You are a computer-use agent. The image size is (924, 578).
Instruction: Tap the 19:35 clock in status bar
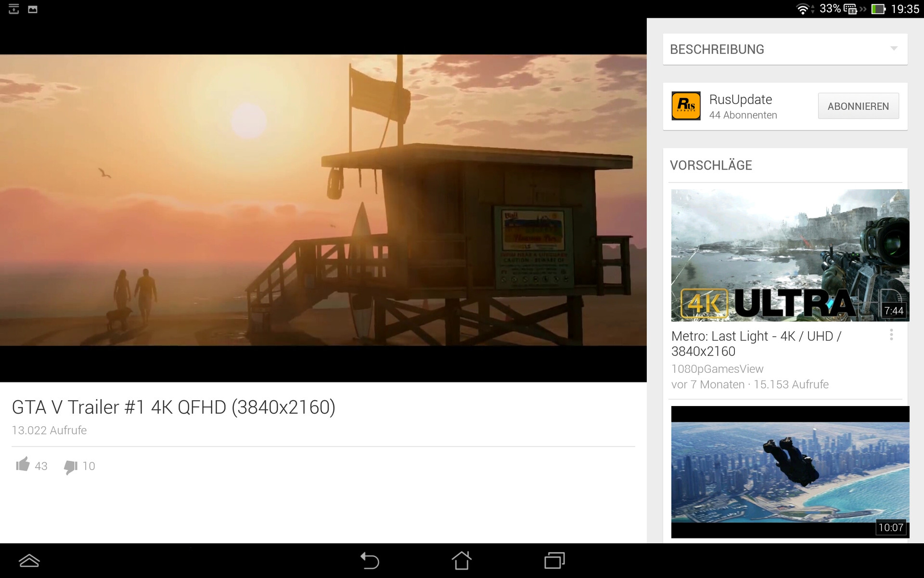(x=905, y=9)
